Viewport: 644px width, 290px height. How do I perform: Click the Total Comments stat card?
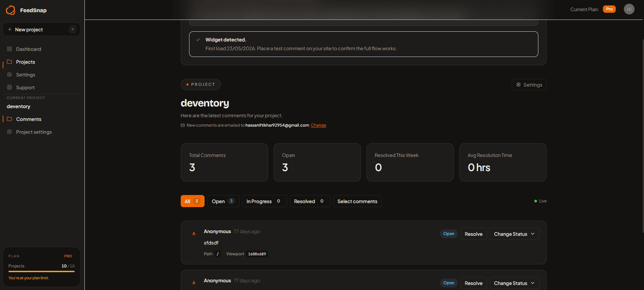coord(224,162)
